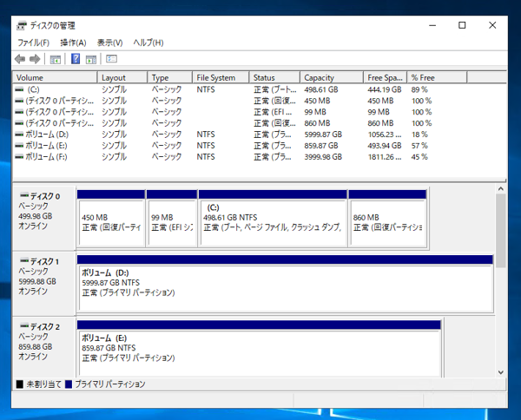This screenshot has height=420, width=521.
Task: Click the Disk Management title bar icon
Action: pos(22,25)
